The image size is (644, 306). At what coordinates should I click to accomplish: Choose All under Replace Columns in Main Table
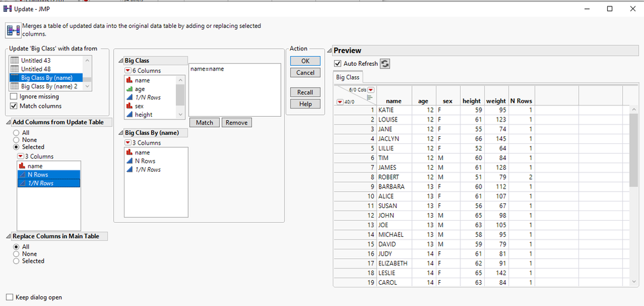16,247
